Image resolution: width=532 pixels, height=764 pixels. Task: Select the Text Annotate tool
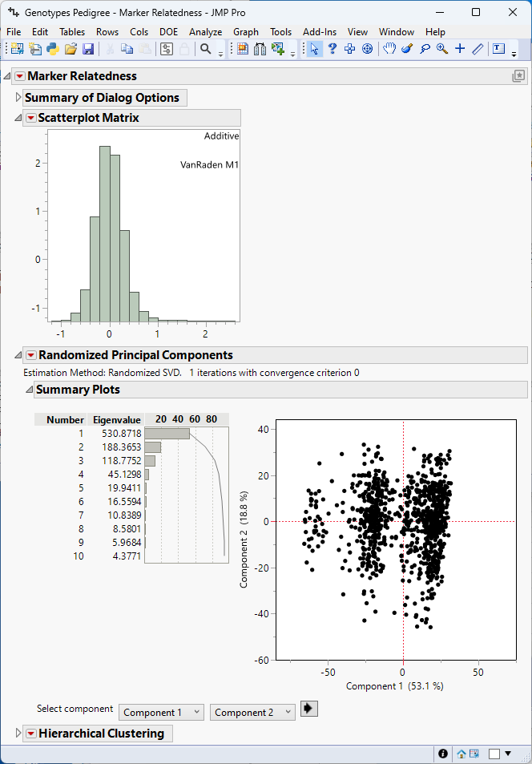tap(499, 49)
